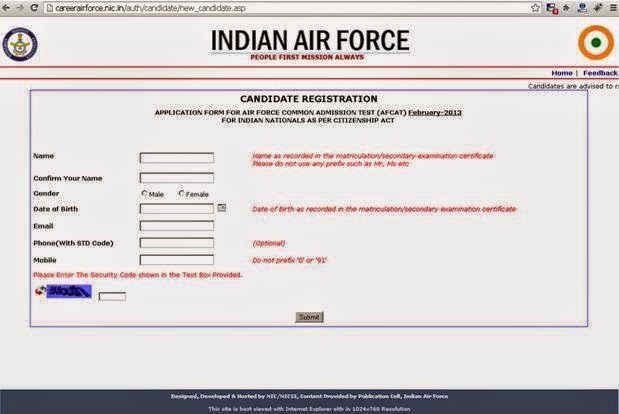Click the 'Gender' field label
Image resolution: width=619 pixels, height=414 pixels.
tap(46, 193)
